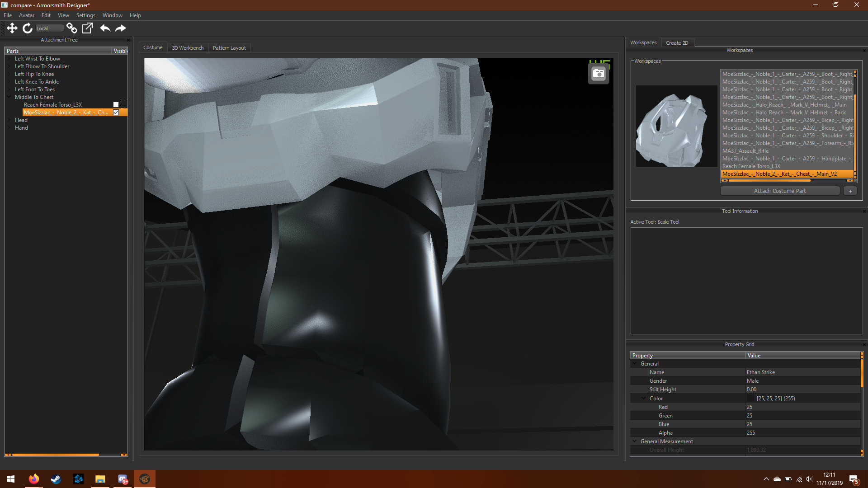Open Windows Start menu
Viewport: 868px width, 488px height.
click(11, 479)
